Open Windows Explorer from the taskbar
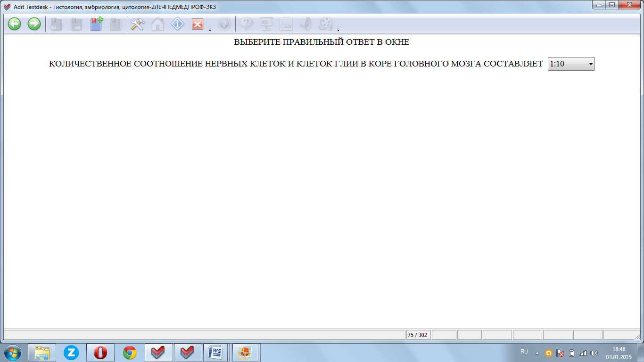The image size is (644, 362). pos(42,353)
